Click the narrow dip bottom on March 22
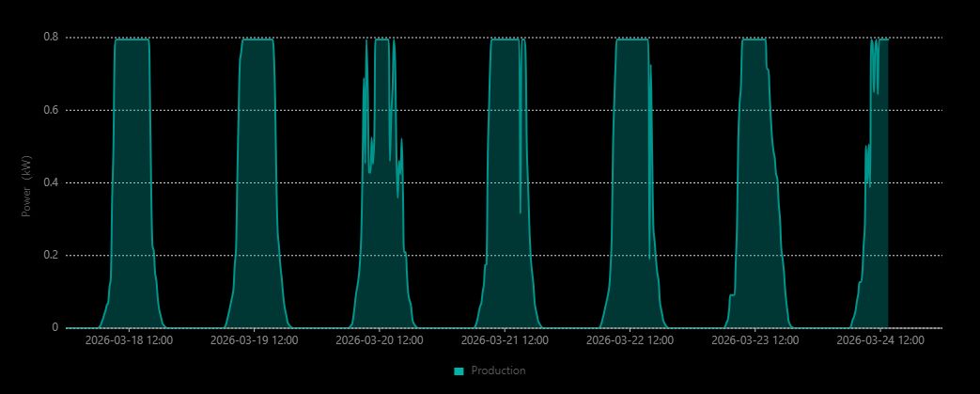The width and height of the screenshot is (980, 394). click(649, 259)
